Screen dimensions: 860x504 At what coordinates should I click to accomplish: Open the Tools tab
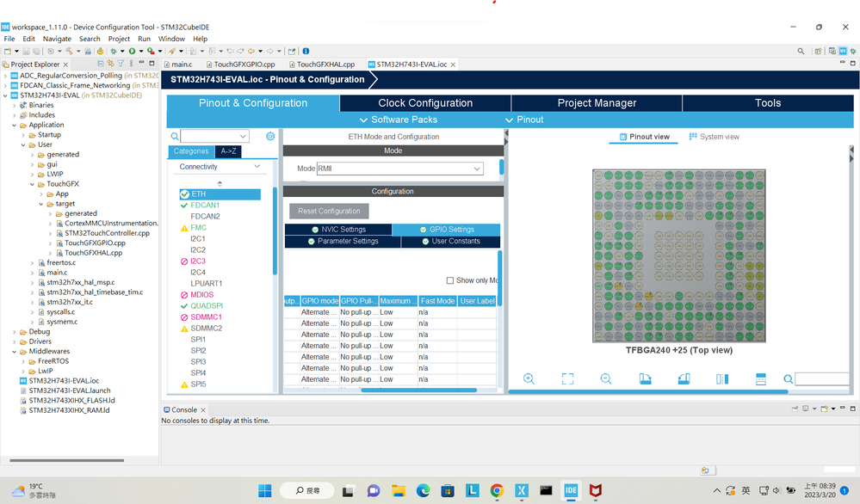click(768, 103)
